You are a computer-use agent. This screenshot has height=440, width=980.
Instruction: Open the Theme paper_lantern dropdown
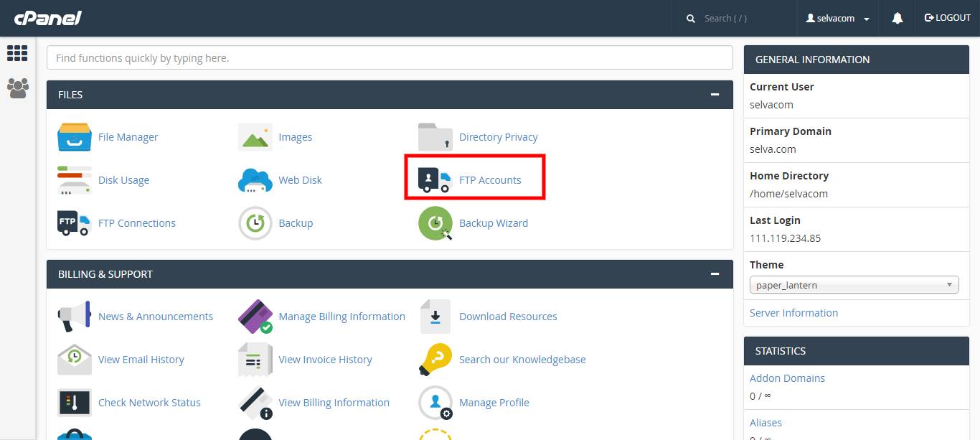854,285
